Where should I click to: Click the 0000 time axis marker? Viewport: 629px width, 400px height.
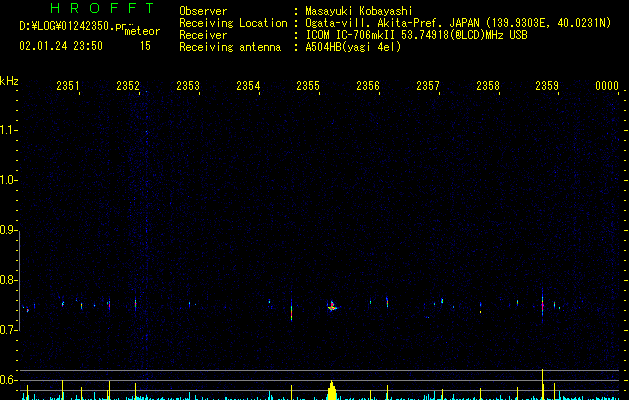607,86
